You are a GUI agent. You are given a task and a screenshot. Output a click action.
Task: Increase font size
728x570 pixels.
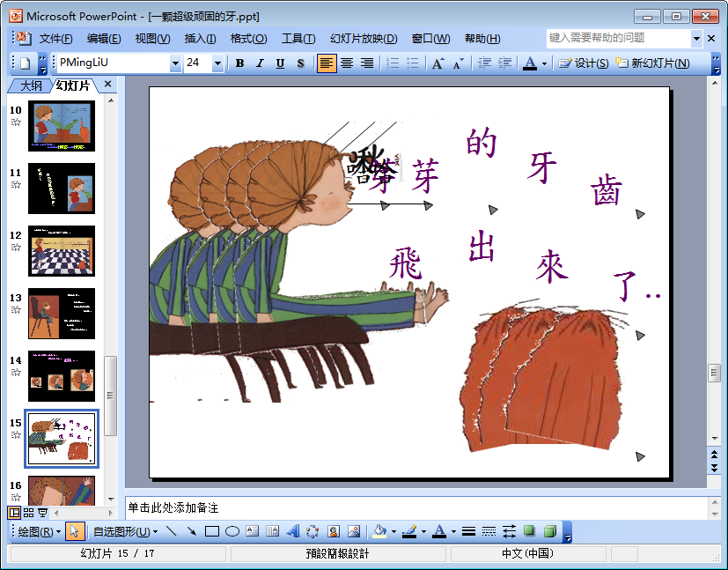[x=438, y=63]
